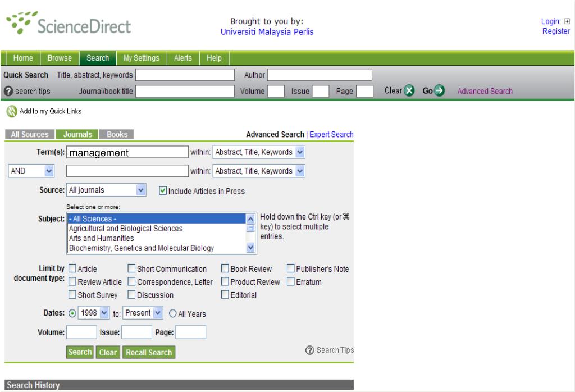Open the Home menu tab
The width and height of the screenshot is (575, 392).
point(23,58)
